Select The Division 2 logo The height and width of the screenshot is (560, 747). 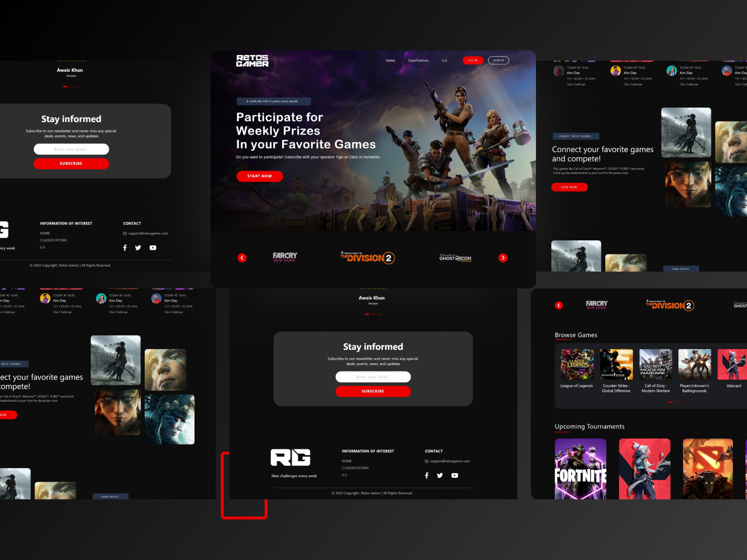pyautogui.click(x=367, y=257)
